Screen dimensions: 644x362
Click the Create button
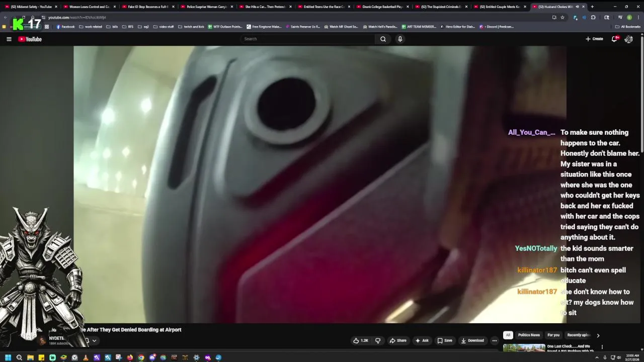[x=594, y=39]
